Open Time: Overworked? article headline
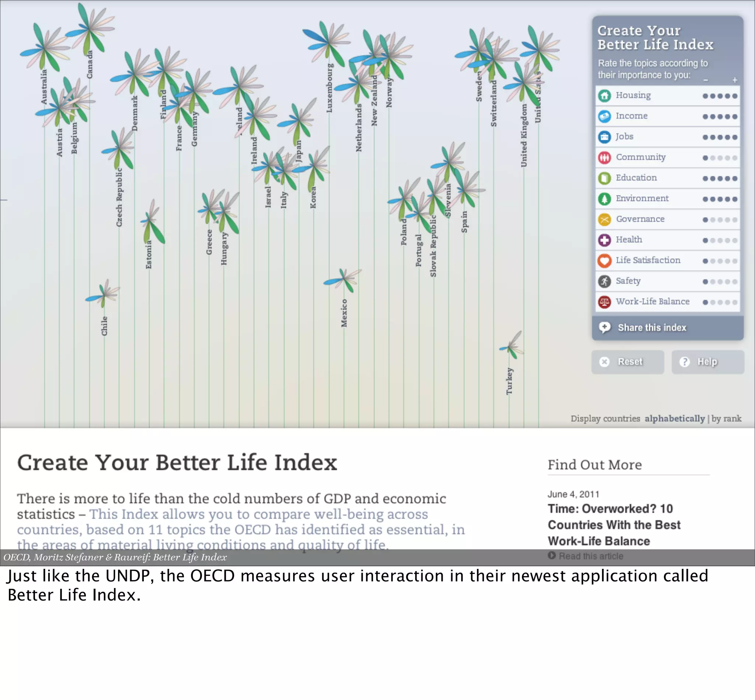Image resolution: width=755 pixels, height=700 pixels. point(614,525)
